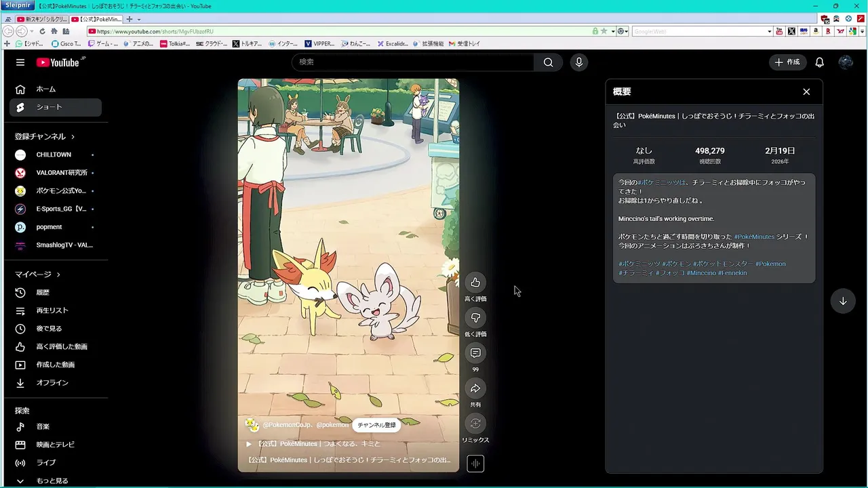This screenshot has height=488, width=868.
Task: Open 後で見る watch later
Action: 56,329
